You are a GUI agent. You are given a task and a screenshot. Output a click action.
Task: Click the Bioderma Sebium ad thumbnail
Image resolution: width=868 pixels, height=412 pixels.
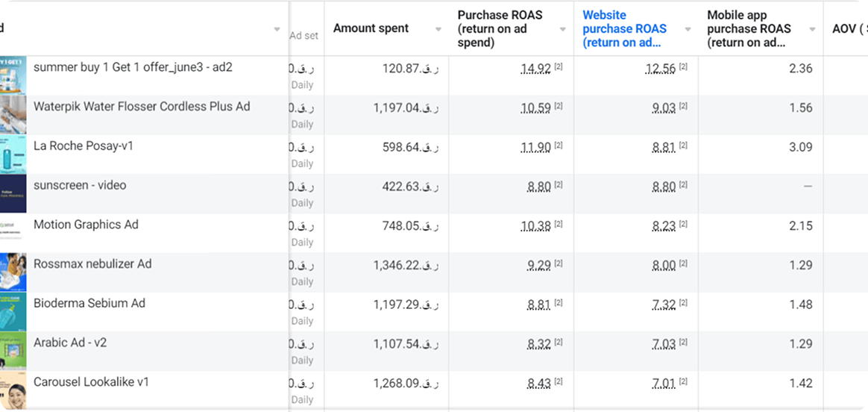click(13, 312)
